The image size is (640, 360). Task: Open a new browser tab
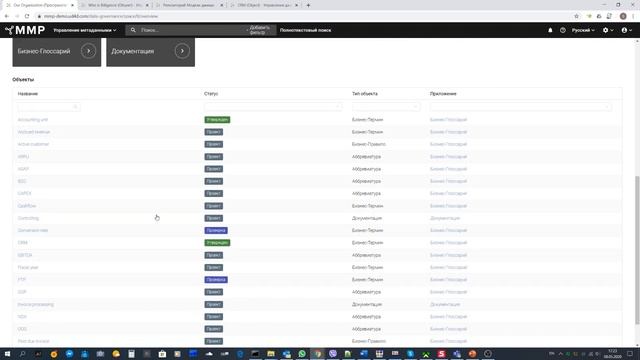(308, 5)
